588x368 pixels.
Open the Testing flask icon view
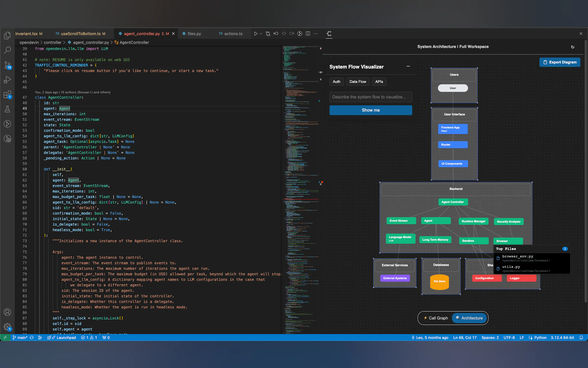[7, 109]
